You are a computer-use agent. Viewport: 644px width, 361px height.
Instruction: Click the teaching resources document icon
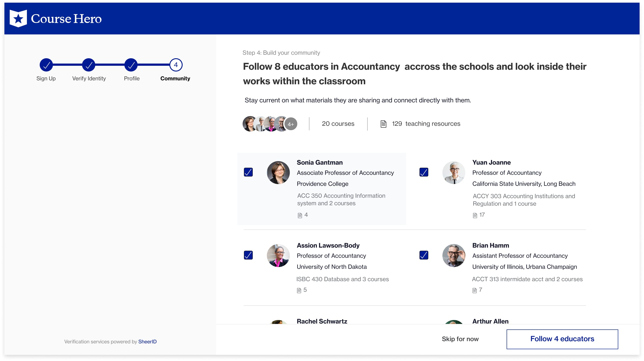click(383, 124)
